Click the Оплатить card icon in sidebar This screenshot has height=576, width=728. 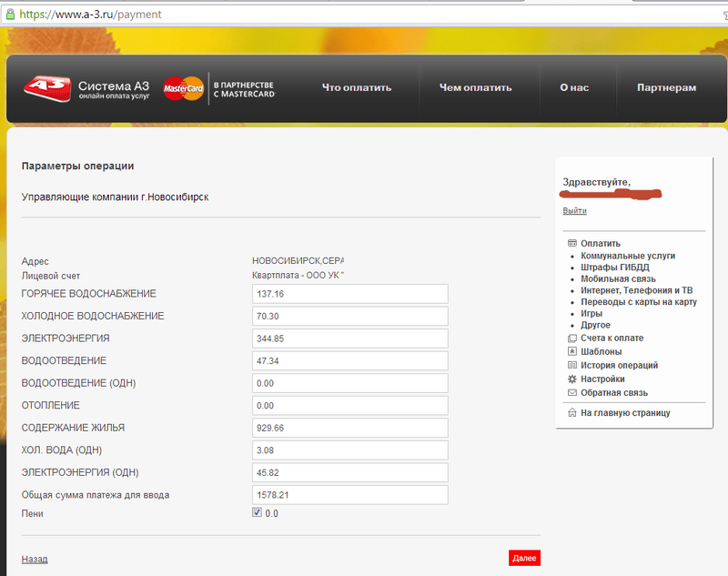(x=571, y=243)
